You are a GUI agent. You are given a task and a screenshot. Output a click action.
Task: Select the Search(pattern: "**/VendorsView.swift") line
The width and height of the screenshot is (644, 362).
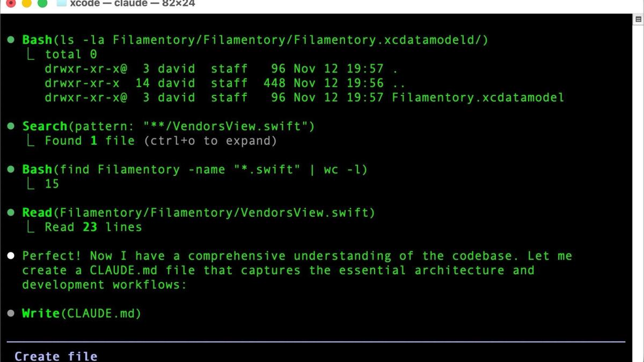point(169,127)
